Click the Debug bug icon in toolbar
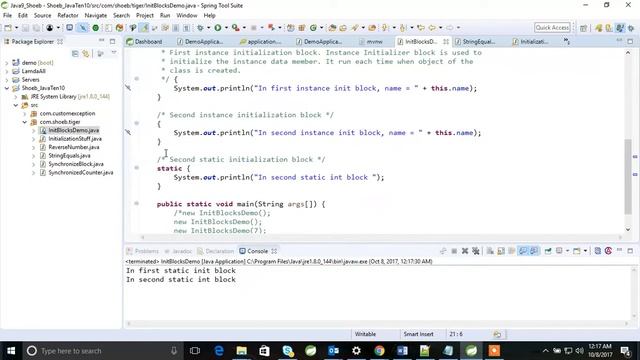The image size is (640, 360). tap(200, 28)
